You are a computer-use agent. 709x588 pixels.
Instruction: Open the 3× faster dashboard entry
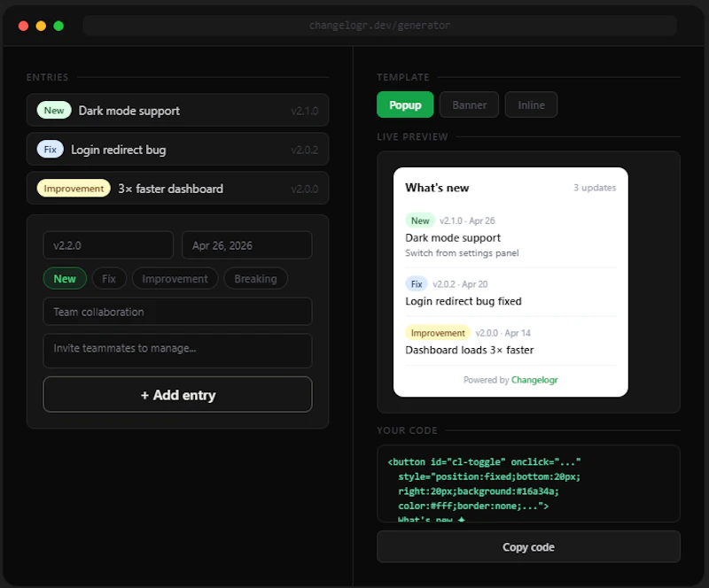[x=178, y=189]
